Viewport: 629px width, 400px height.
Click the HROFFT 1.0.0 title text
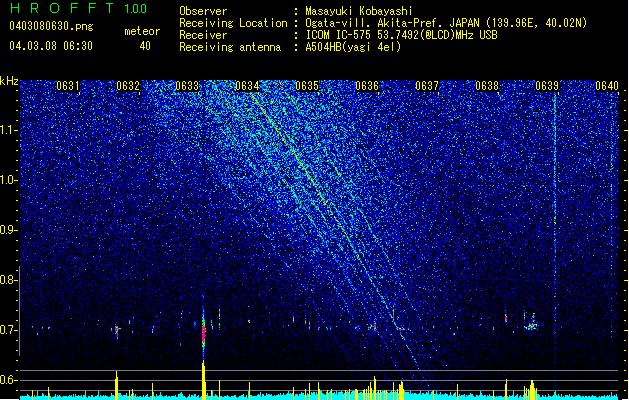(x=78, y=8)
